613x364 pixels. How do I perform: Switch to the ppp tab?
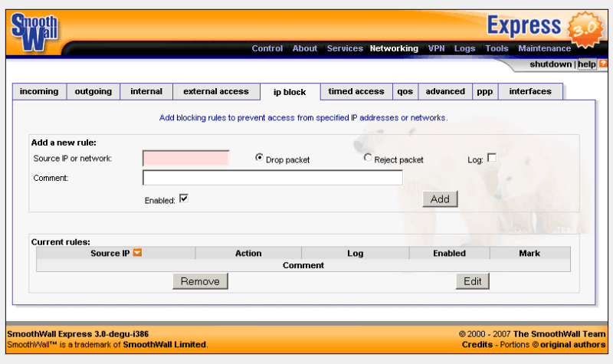485,91
